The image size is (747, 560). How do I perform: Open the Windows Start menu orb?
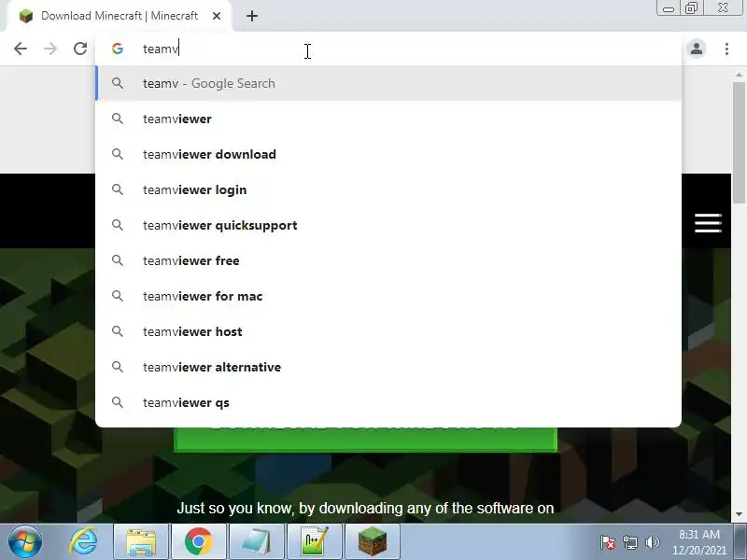pos(24,541)
